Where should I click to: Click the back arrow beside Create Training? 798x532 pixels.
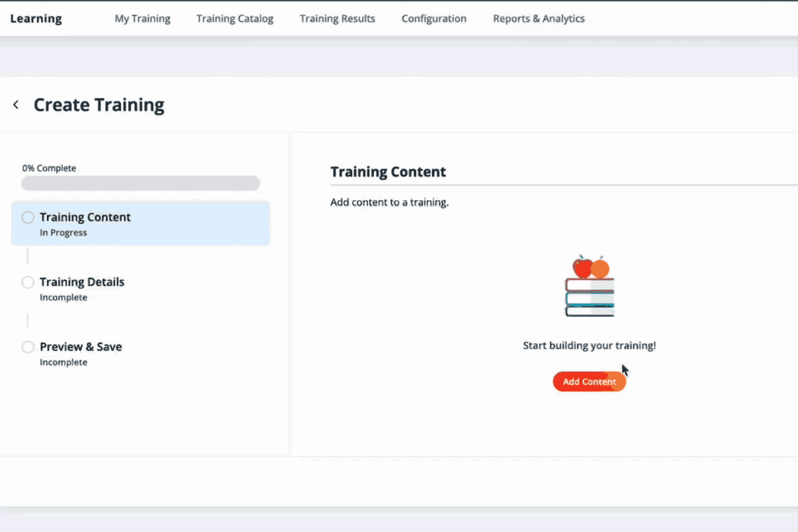16,105
